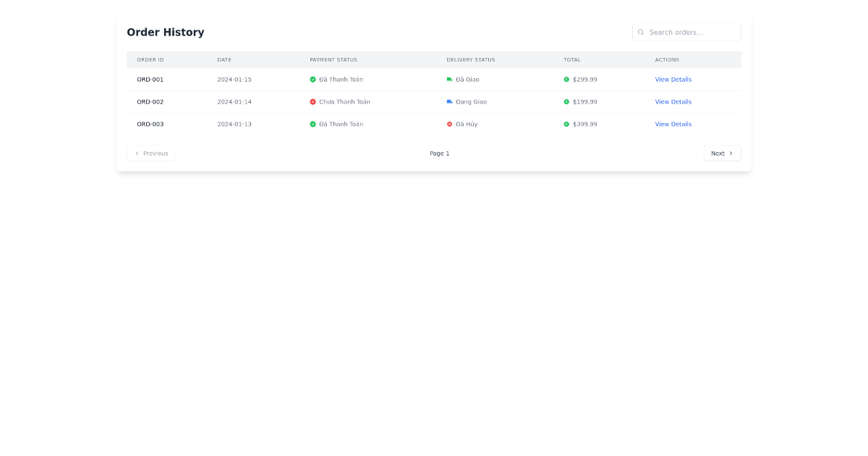The image size is (868, 456).
Task: Click the Search orders input field
Action: coord(686,33)
